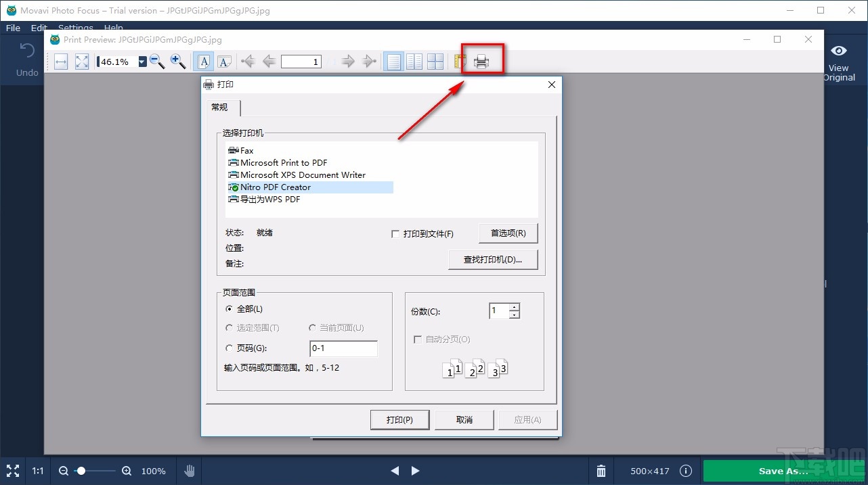Click 查找打印机(D)... button

493,259
